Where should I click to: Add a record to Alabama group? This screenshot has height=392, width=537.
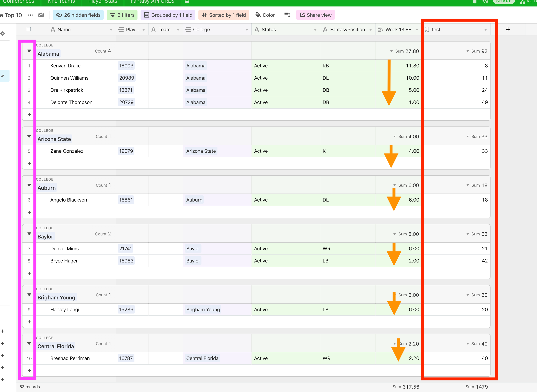[29, 115]
